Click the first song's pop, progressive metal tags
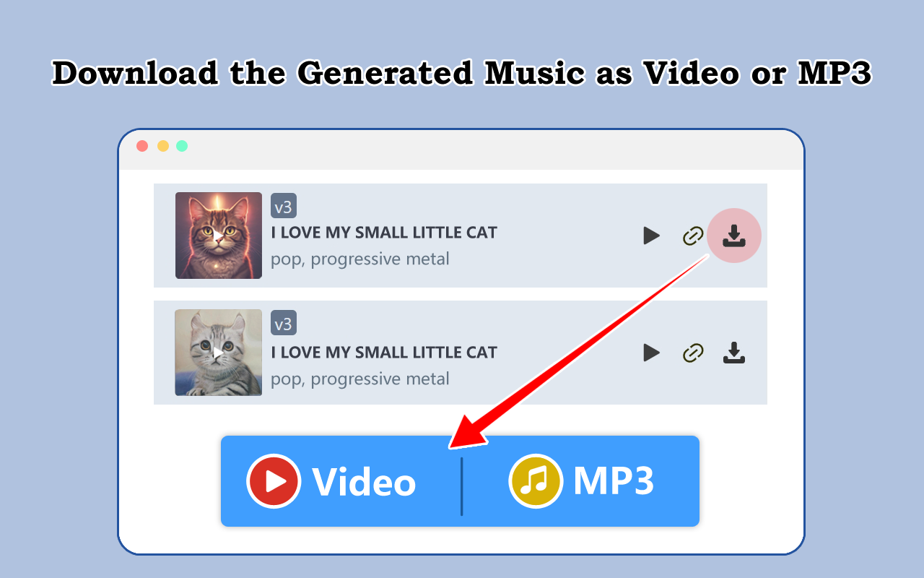Viewport: 924px width, 578px height. tap(360, 259)
